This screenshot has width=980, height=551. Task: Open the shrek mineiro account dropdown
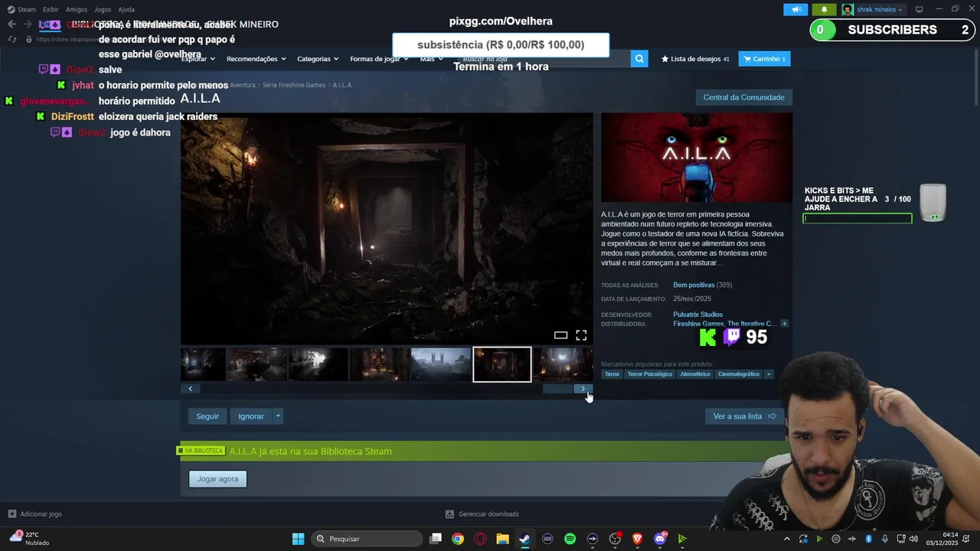pos(873,9)
